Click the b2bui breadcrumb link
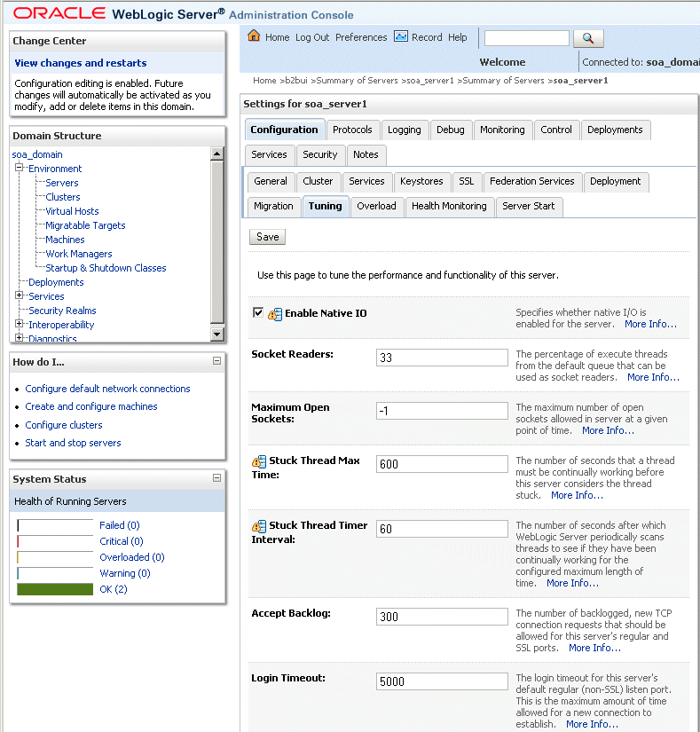Viewport: 700px width, 732px height. click(x=295, y=81)
